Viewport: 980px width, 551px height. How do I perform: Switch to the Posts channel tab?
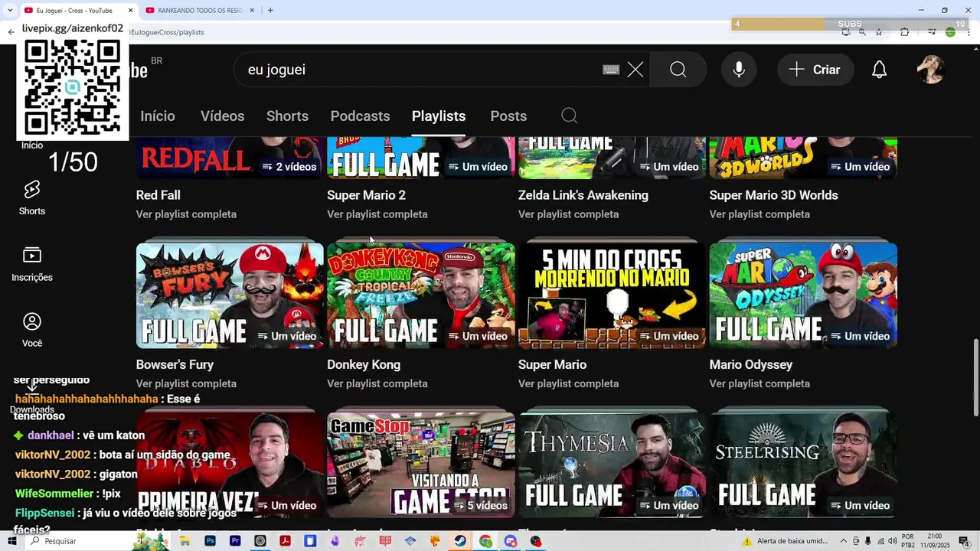pyautogui.click(x=508, y=116)
